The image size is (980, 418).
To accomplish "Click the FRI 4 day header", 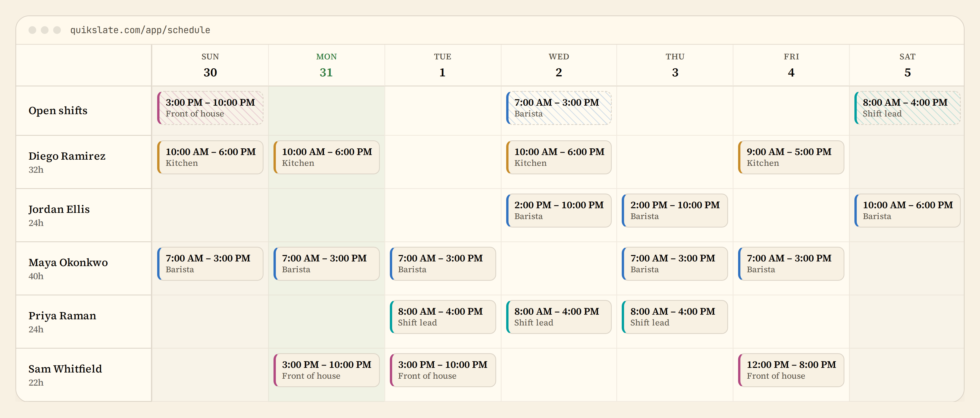I will pyautogui.click(x=791, y=65).
